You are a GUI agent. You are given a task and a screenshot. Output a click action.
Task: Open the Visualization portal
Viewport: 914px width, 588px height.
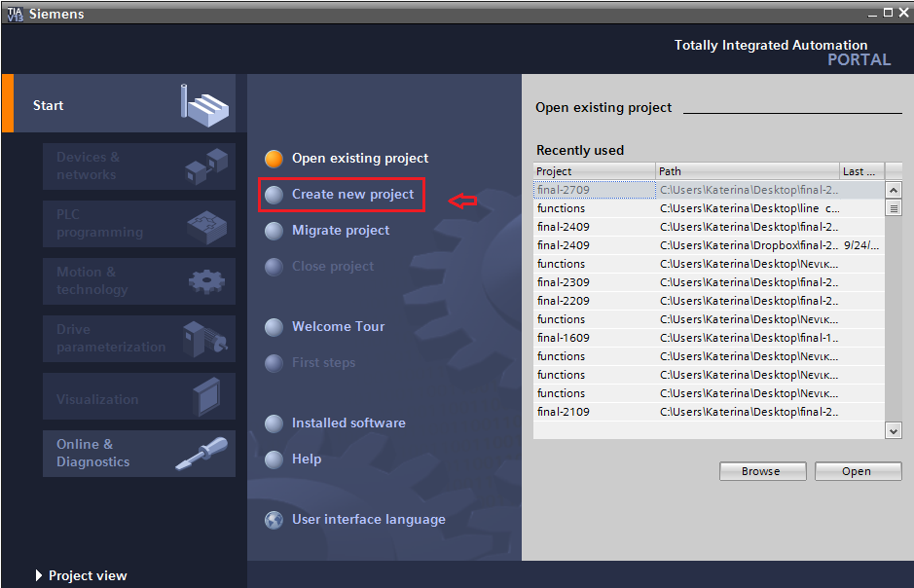pos(139,396)
